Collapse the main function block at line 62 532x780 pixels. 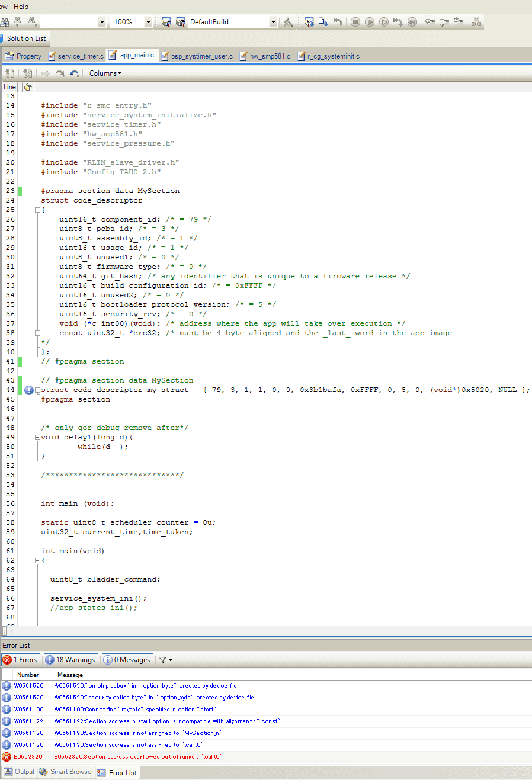point(37,560)
